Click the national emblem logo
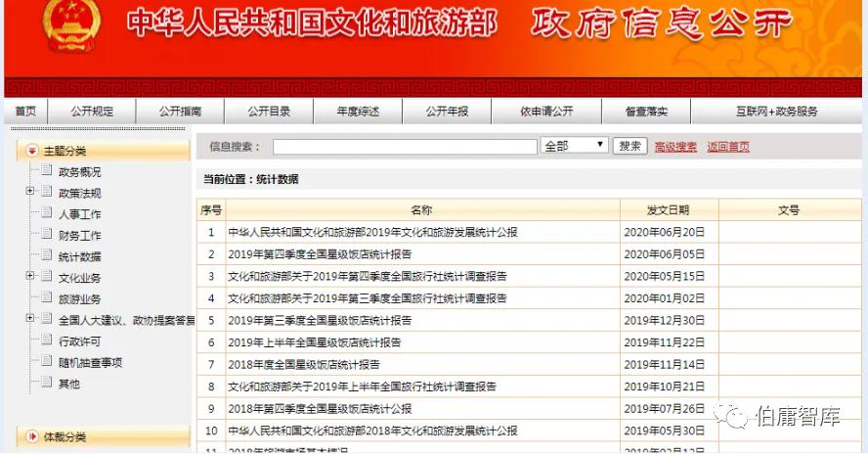The height and width of the screenshot is (454, 868). click(72, 24)
